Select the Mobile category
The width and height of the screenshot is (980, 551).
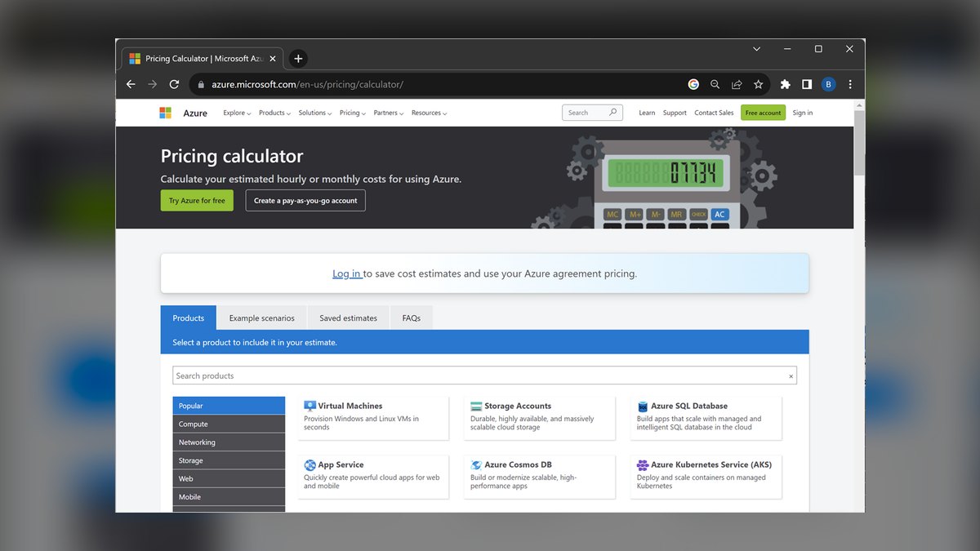[x=229, y=496]
